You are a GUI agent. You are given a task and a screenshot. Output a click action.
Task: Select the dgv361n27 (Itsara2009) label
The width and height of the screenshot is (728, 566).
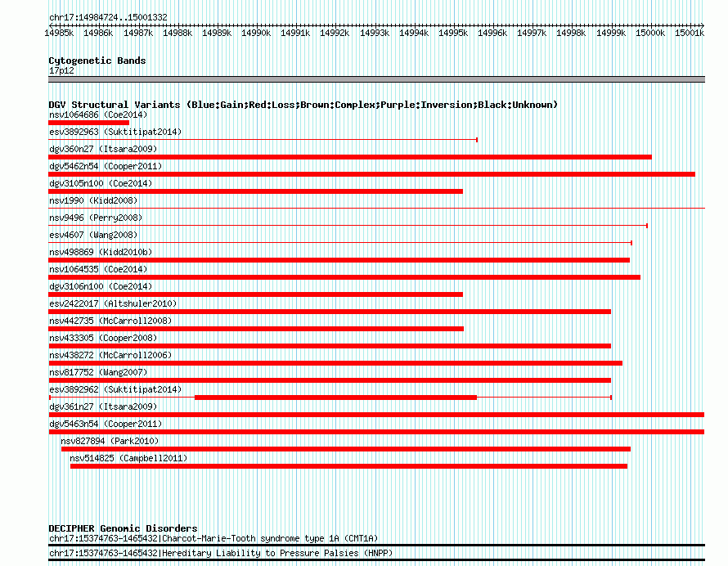click(x=103, y=407)
